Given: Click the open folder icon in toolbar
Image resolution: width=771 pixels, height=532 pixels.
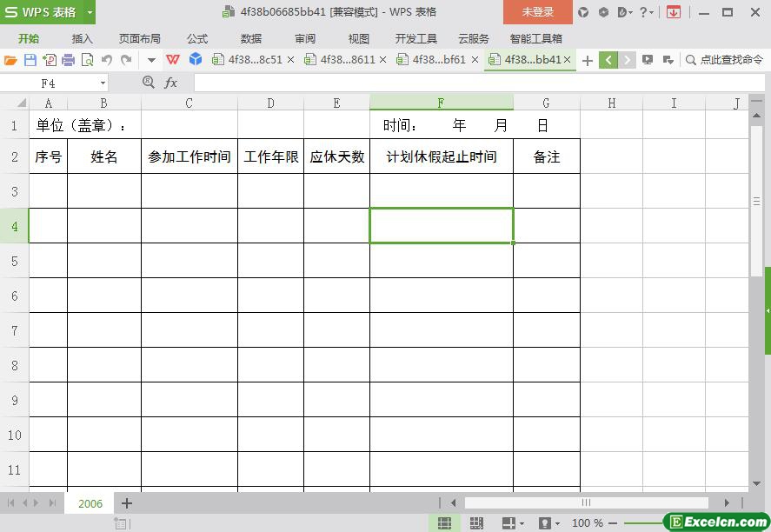Looking at the screenshot, I should click(x=10, y=60).
